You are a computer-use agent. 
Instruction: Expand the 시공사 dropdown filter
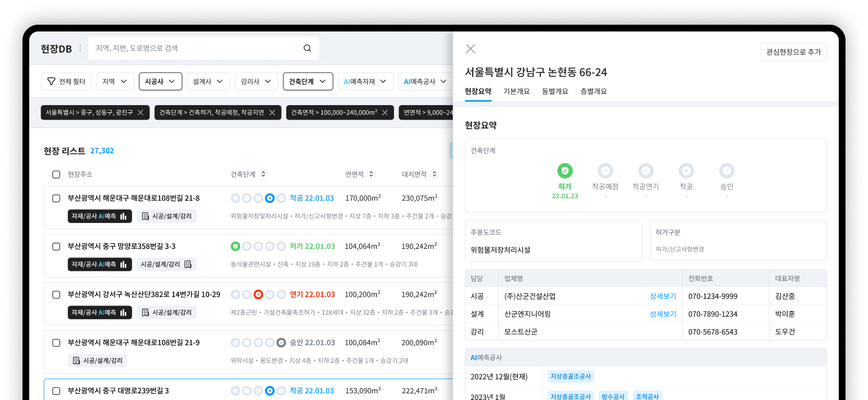point(160,81)
